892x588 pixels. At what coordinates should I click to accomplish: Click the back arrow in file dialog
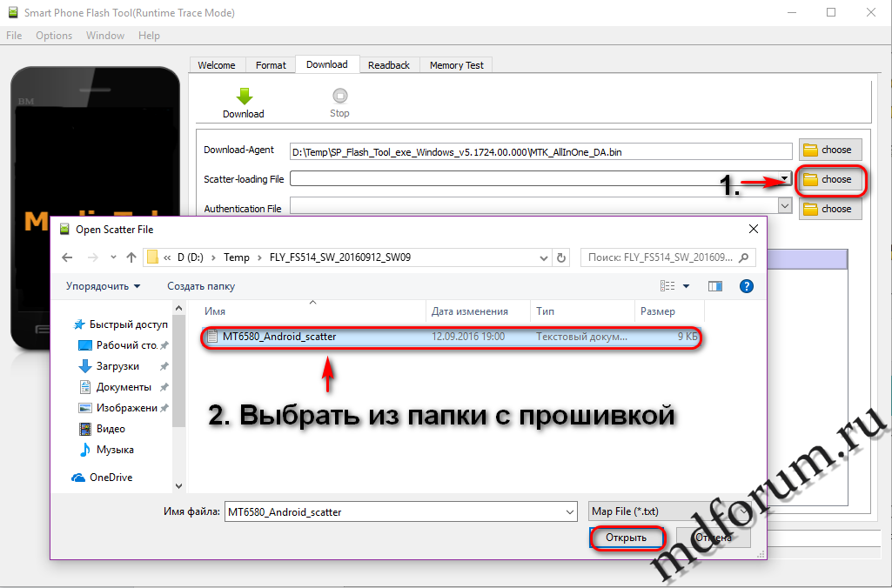pos(67,257)
